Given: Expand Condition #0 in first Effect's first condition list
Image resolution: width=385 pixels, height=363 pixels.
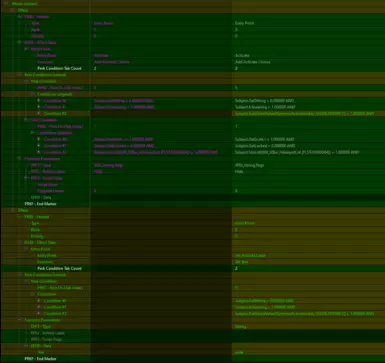Looking at the screenshot, I should (39, 101).
